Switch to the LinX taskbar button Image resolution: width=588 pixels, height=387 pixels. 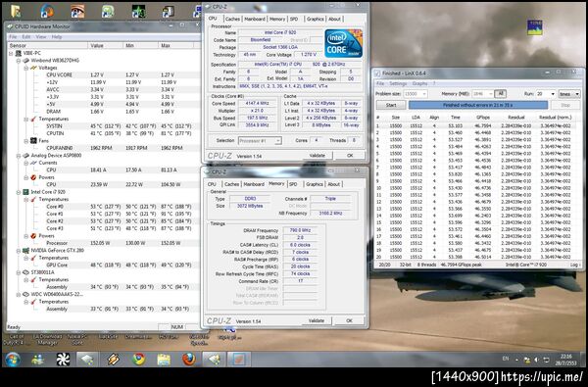pos(239,360)
